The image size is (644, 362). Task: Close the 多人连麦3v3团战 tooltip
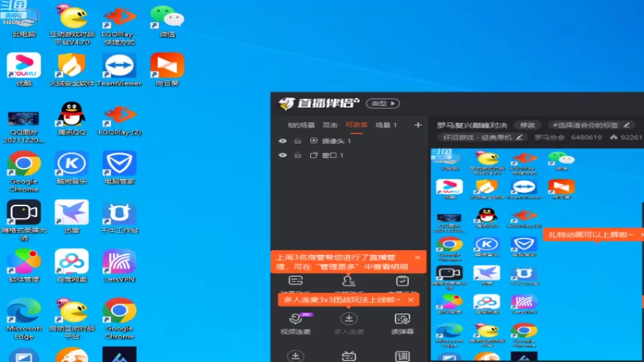point(411,299)
